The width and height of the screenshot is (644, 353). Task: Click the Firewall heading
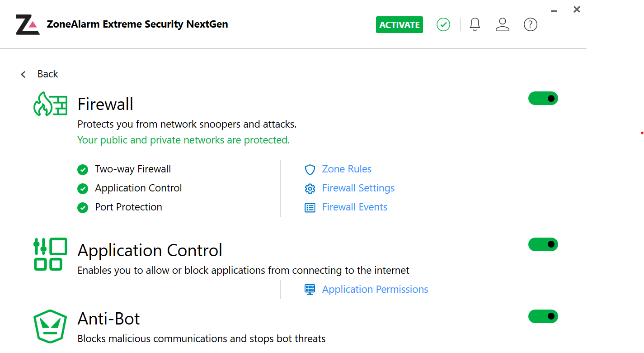[x=105, y=104]
